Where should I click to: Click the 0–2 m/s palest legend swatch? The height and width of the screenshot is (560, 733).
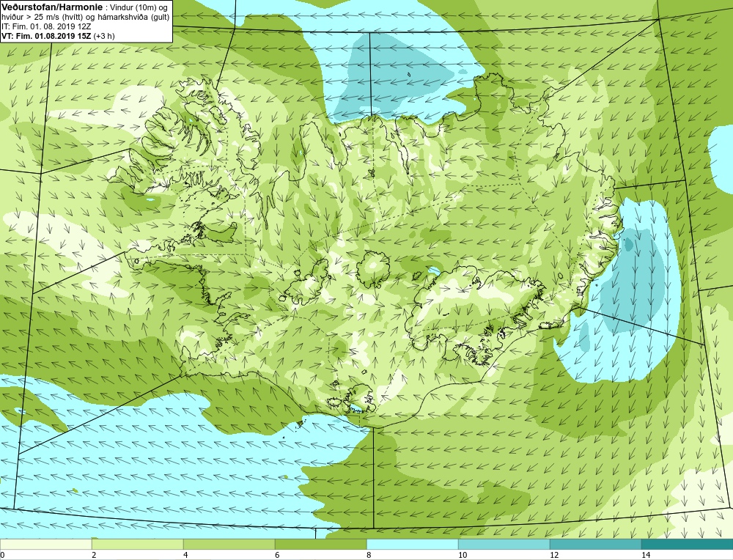coord(45,544)
